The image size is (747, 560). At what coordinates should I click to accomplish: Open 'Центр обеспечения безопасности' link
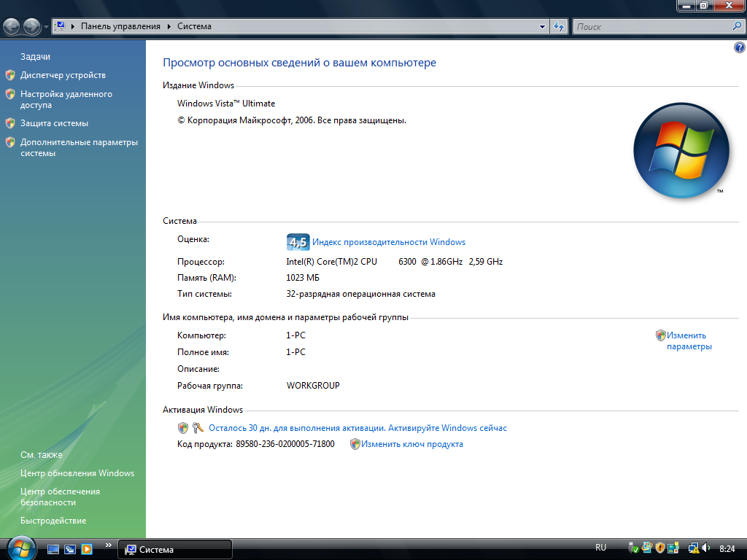tap(60, 497)
